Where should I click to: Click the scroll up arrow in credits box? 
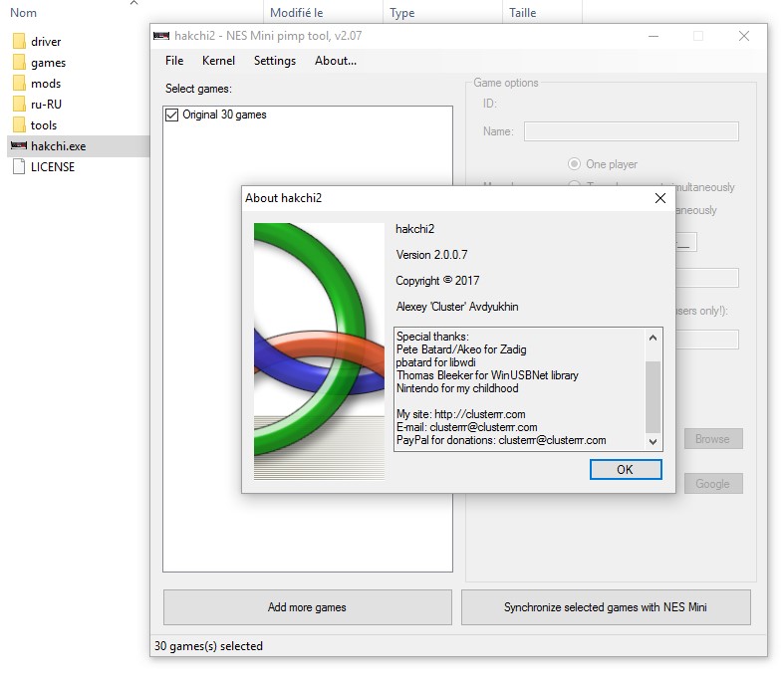653,338
